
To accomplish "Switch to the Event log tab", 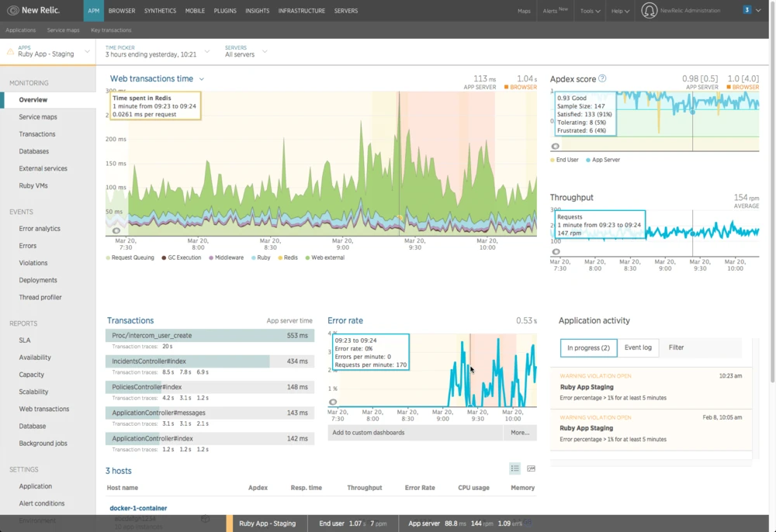I will click(638, 347).
